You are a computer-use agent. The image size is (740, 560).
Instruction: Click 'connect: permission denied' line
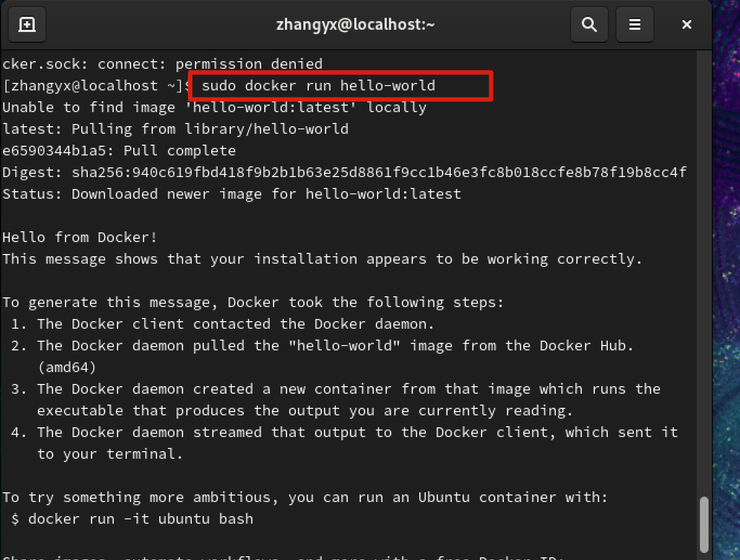(163, 64)
